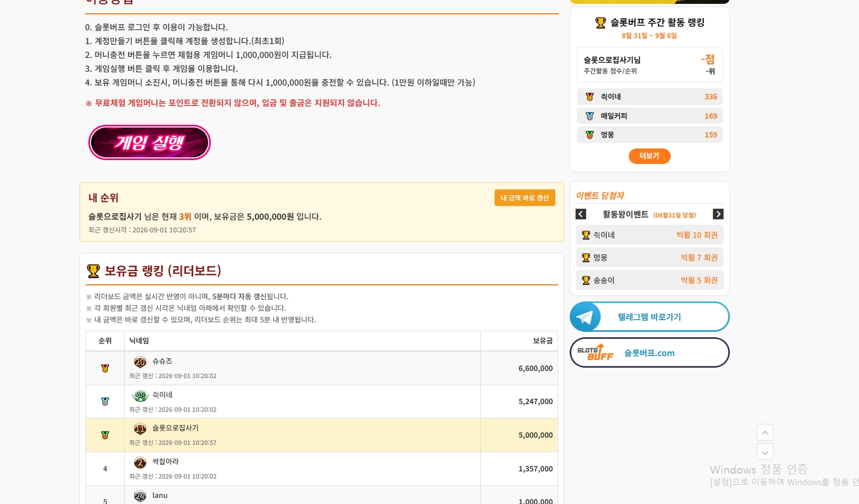
Task: Open the 텔레그램 바로가기 banner
Action: (649, 317)
